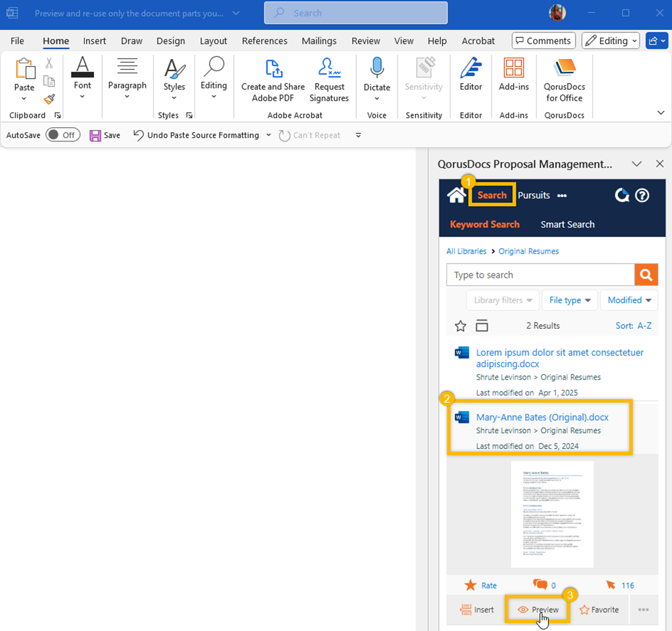Screen dimensions: 672x631
Task: Click the favorites star filter icon
Action: (461, 326)
